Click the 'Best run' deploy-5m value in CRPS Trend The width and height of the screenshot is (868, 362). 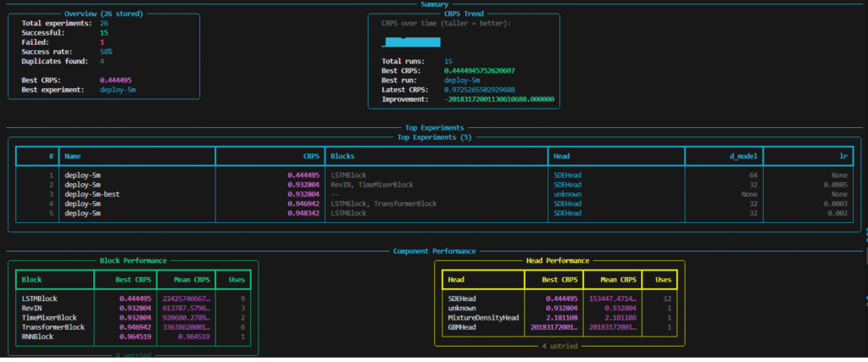(463, 81)
